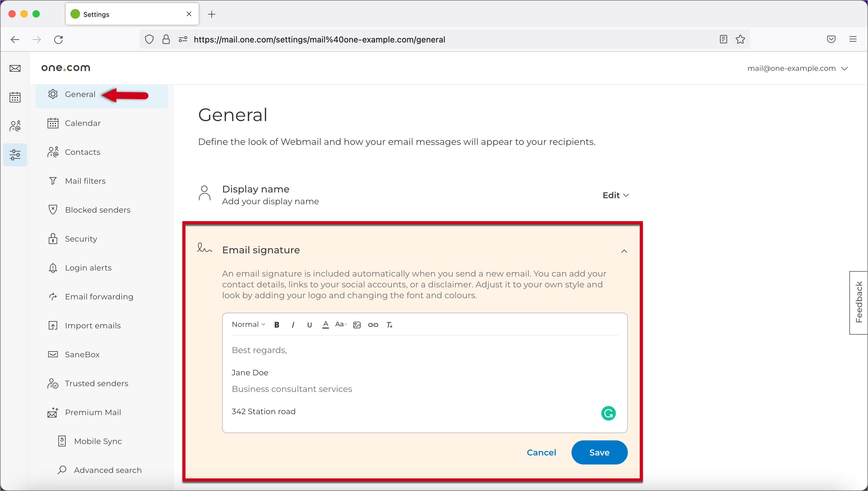
Task: Open font size options with the Aa icon
Action: click(341, 325)
